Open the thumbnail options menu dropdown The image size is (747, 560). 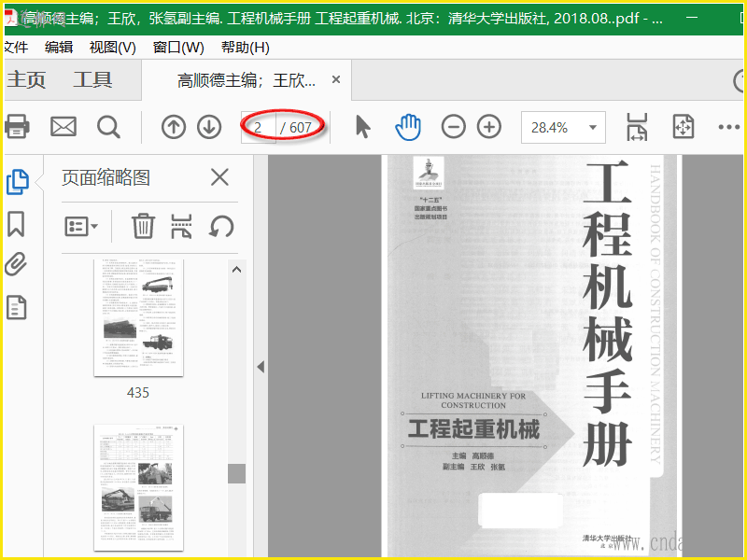tap(81, 226)
